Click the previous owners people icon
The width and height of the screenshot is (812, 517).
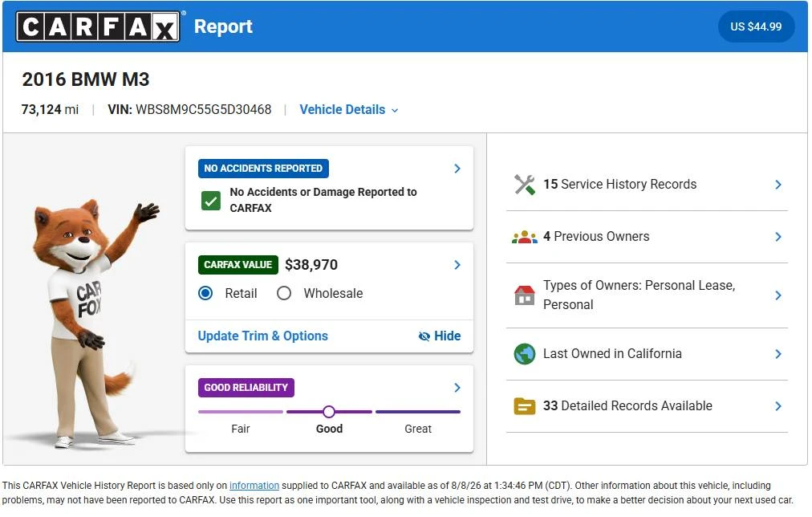(525, 237)
